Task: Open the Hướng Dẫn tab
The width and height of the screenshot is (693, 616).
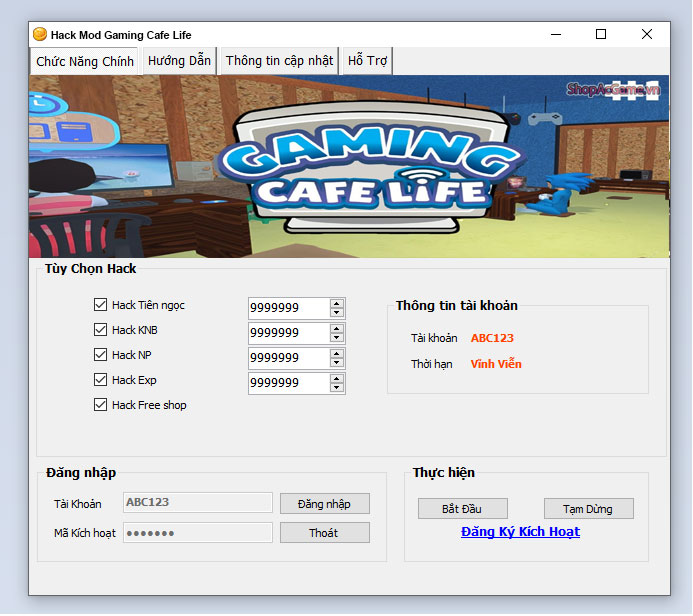Action: (x=179, y=61)
